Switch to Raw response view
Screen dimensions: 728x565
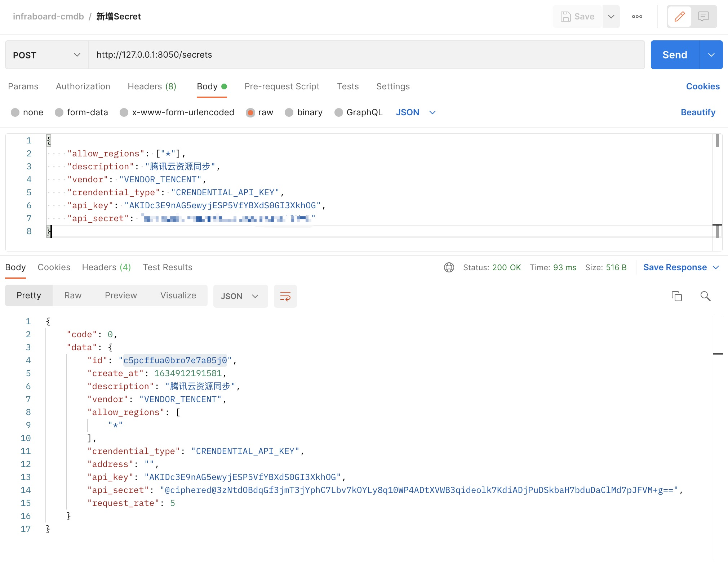(73, 295)
